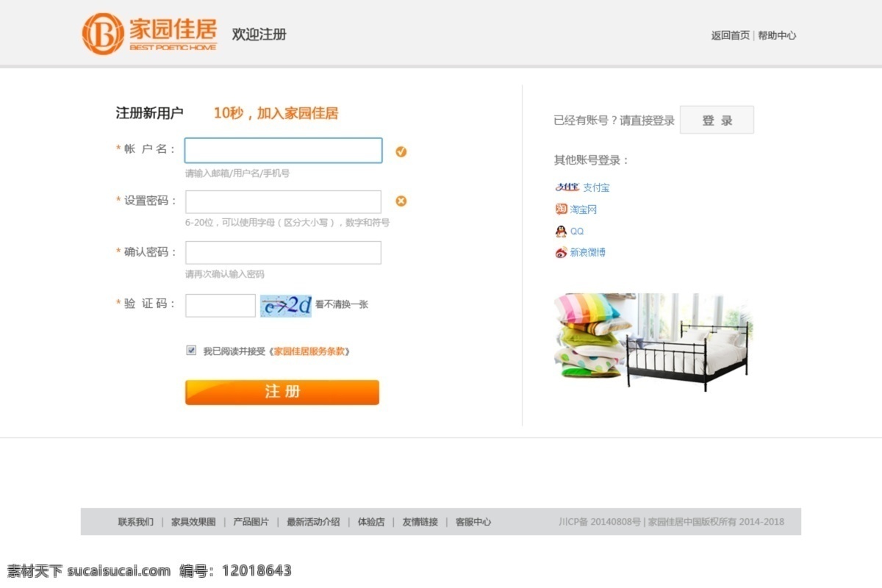Click the 支付宝 Alipay logo icon

click(x=567, y=187)
